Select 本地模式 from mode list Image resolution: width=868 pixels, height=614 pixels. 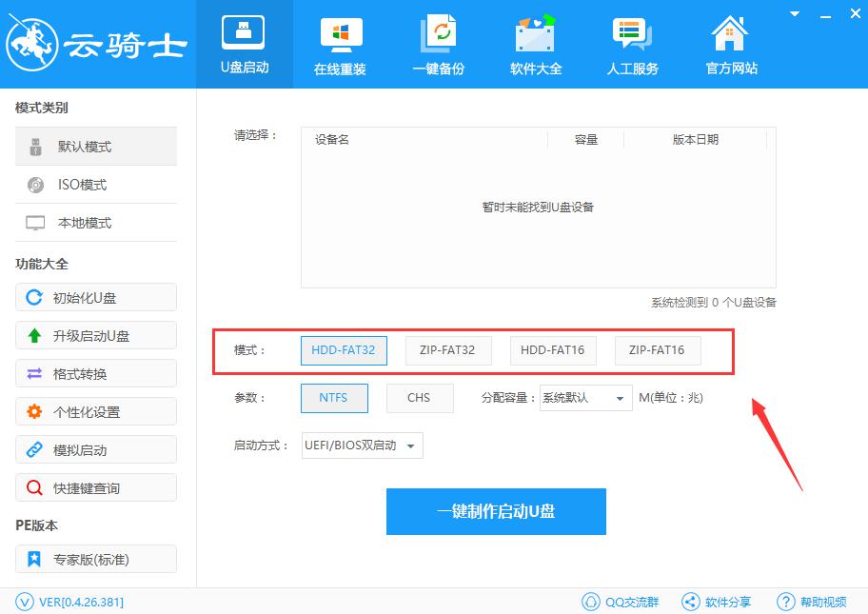tap(95, 222)
